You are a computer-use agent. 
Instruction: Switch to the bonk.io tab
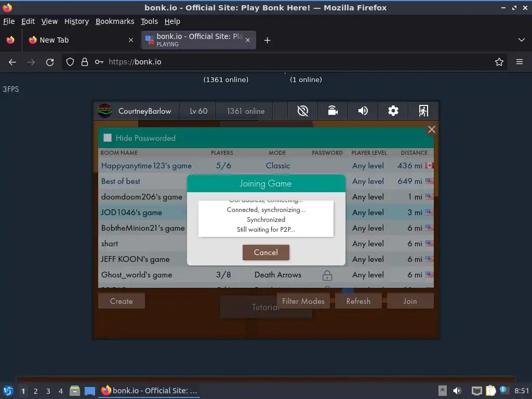coord(198,40)
